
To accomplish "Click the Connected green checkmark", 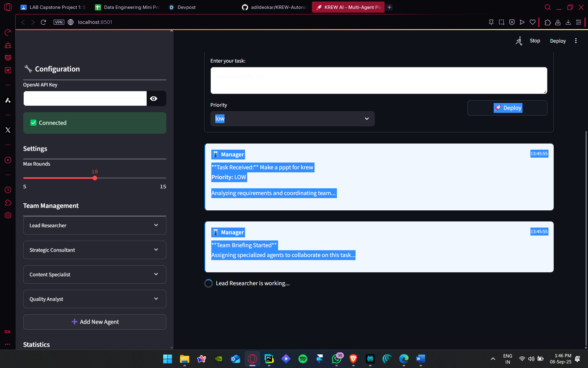I will 33,123.
